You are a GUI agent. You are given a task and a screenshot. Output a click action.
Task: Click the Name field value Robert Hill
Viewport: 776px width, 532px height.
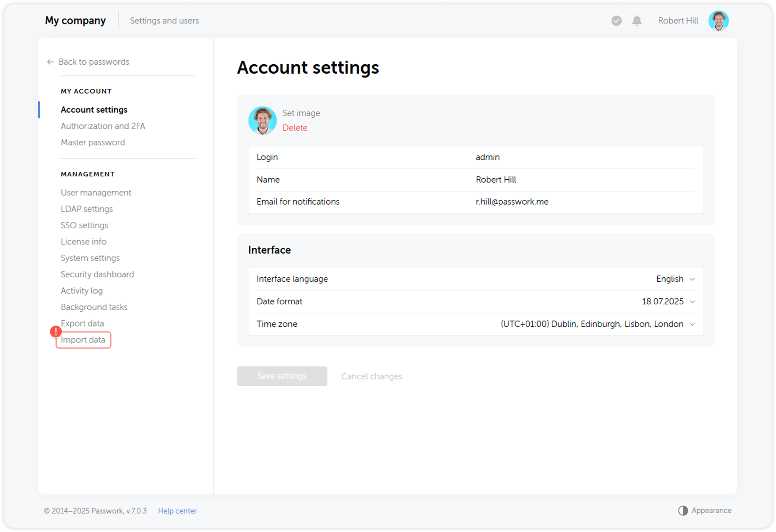coord(496,180)
